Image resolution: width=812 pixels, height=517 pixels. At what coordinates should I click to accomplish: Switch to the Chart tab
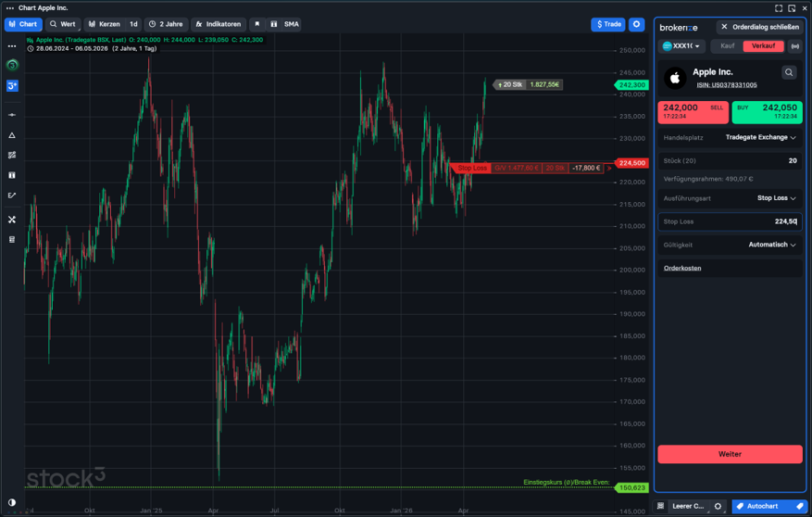23,24
